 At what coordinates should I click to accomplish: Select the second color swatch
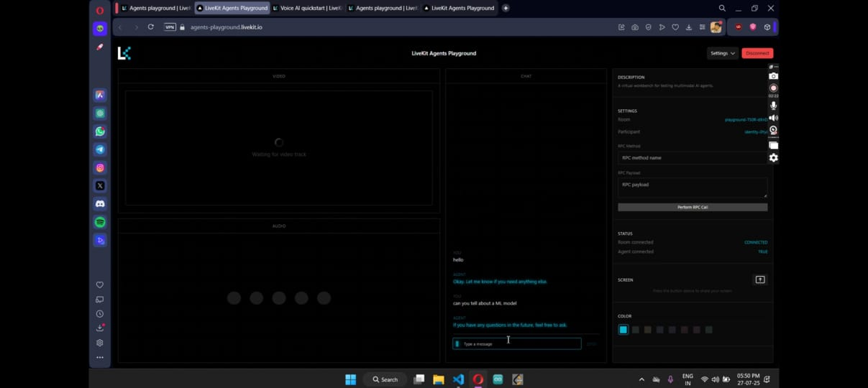click(636, 330)
